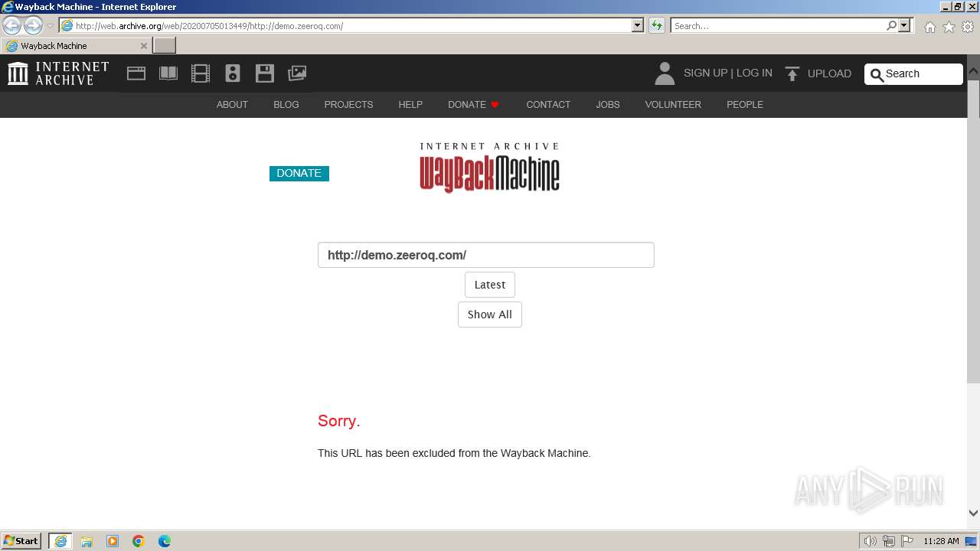
Task: Open the Internet Archive home logo
Action: coord(58,73)
